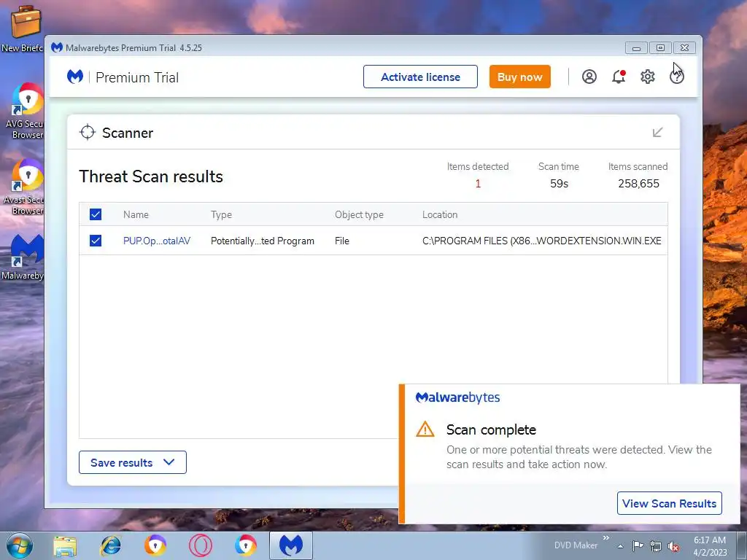Screen dimensions: 747x560
Task: Click the File object type cell
Action: [x=342, y=241]
